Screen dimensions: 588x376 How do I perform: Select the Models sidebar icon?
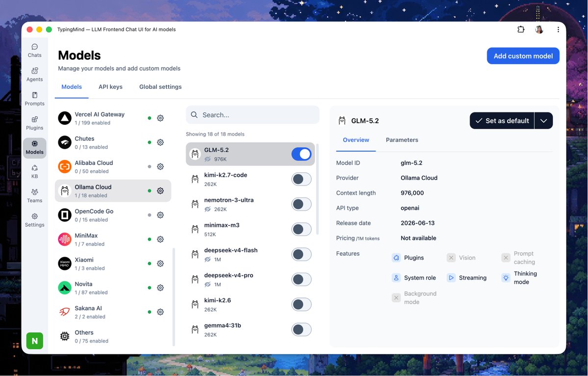(34, 148)
